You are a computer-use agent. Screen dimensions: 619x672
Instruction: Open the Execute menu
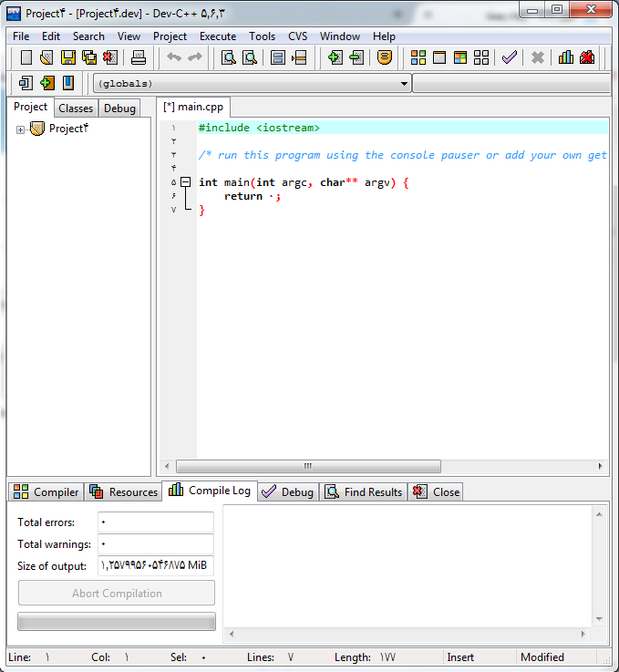[218, 36]
